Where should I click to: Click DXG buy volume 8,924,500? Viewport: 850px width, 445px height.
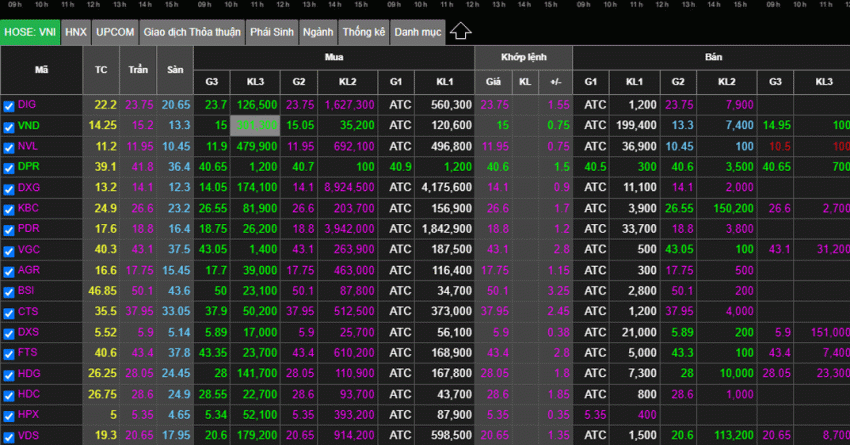(x=350, y=188)
